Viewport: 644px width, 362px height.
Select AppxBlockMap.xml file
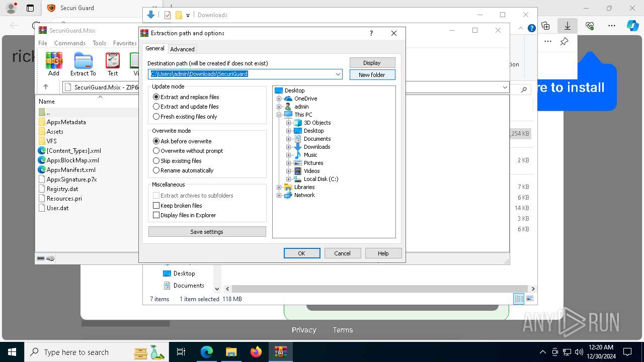click(72, 160)
